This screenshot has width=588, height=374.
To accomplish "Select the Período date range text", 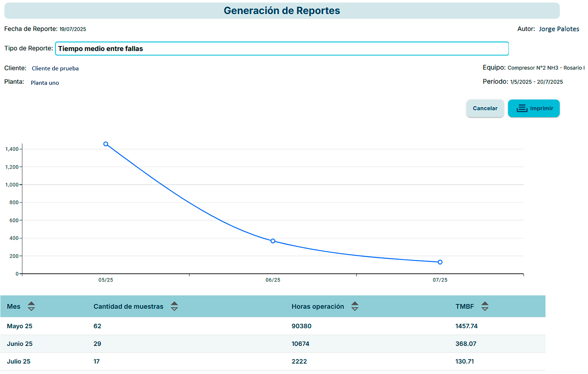I will [536, 82].
